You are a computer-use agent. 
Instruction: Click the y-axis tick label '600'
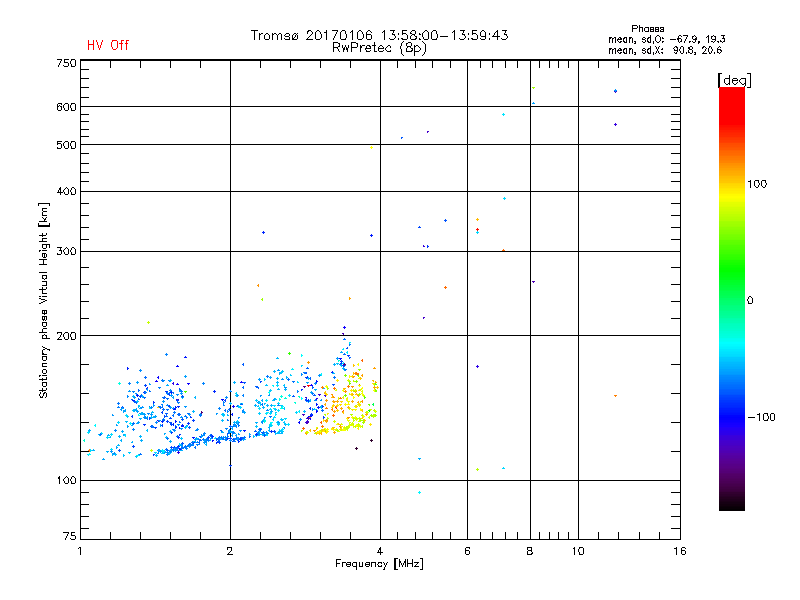[66, 107]
